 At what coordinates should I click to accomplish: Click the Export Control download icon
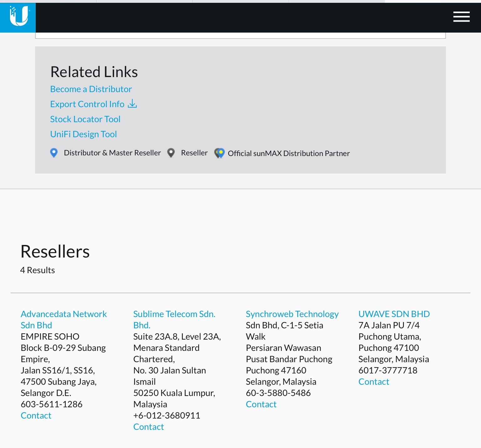(x=132, y=104)
